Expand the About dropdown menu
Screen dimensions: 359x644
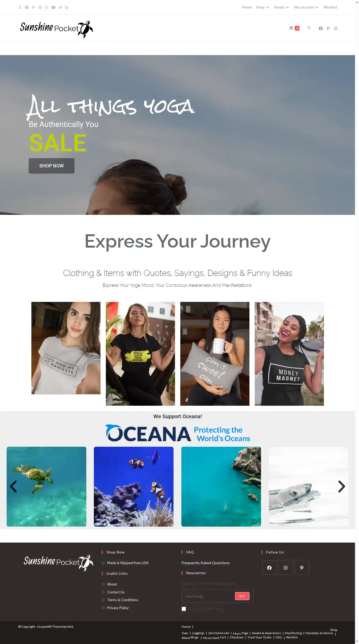point(281,7)
